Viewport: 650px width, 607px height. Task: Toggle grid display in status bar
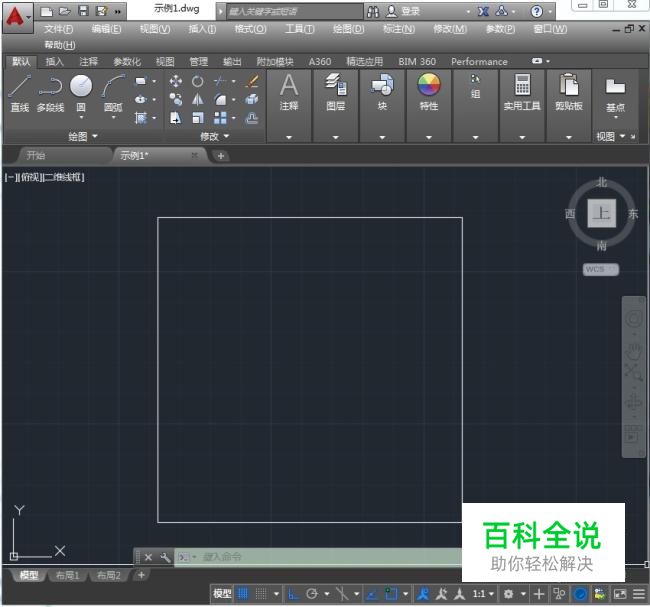point(243,594)
